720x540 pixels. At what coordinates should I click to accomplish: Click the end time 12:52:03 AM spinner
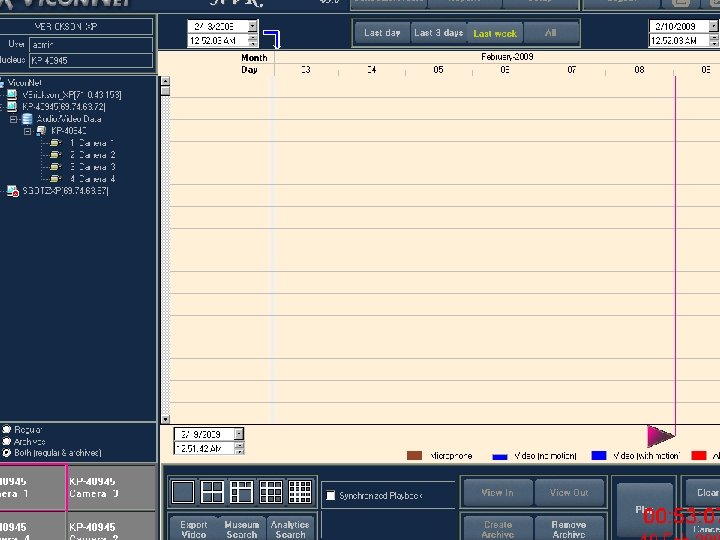pyautogui.click(x=714, y=40)
